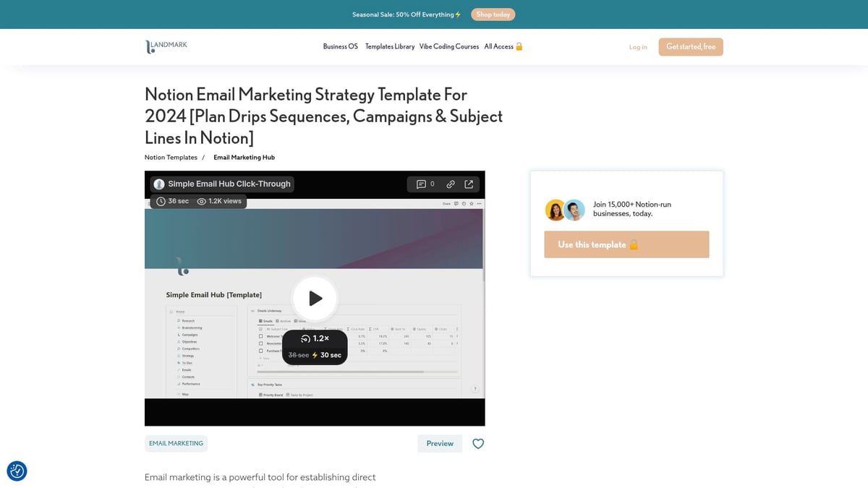The image size is (868, 488).
Task: Open the template Preview
Action: (439, 443)
